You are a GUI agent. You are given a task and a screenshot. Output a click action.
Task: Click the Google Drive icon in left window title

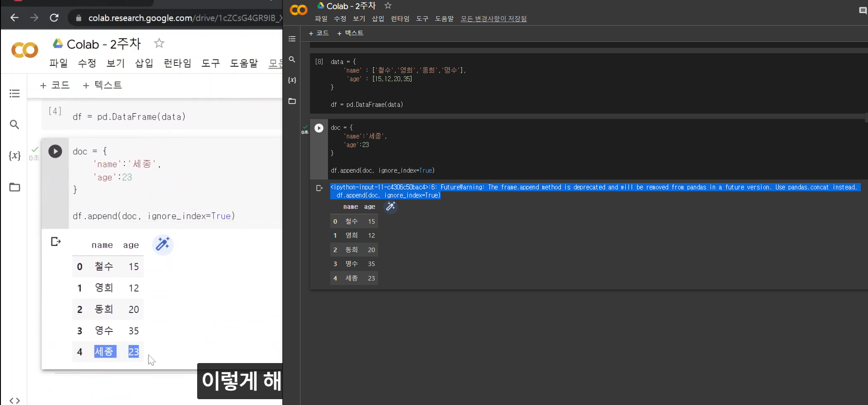click(58, 43)
